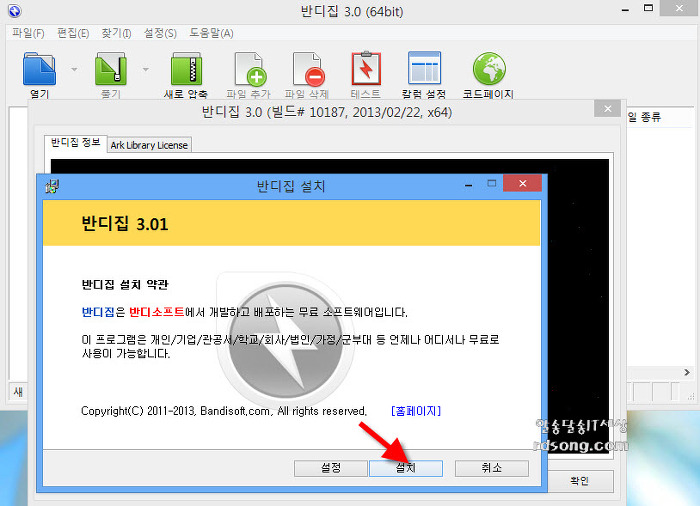The image size is (700, 506).
Task: Expand the dropdown arrow beside 열기
Action: pos(75,70)
